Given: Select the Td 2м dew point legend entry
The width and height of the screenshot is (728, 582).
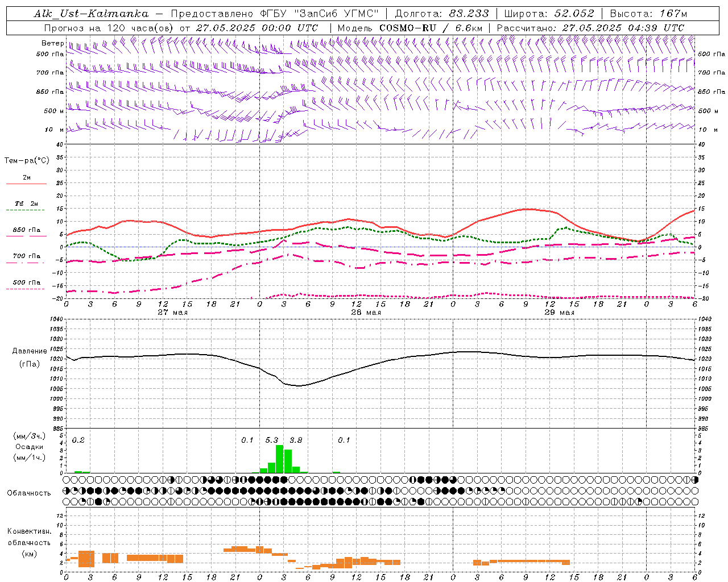Looking at the screenshot, I should point(27,203).
